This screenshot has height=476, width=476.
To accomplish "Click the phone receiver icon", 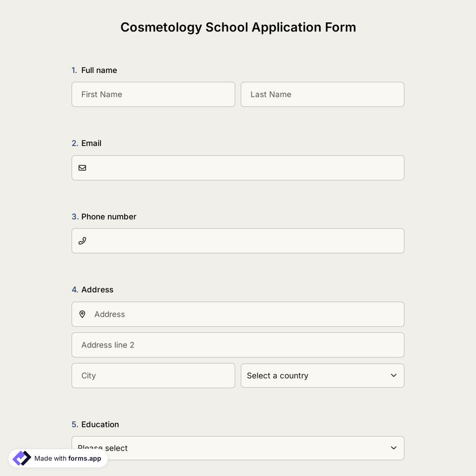I will (82, 240).
